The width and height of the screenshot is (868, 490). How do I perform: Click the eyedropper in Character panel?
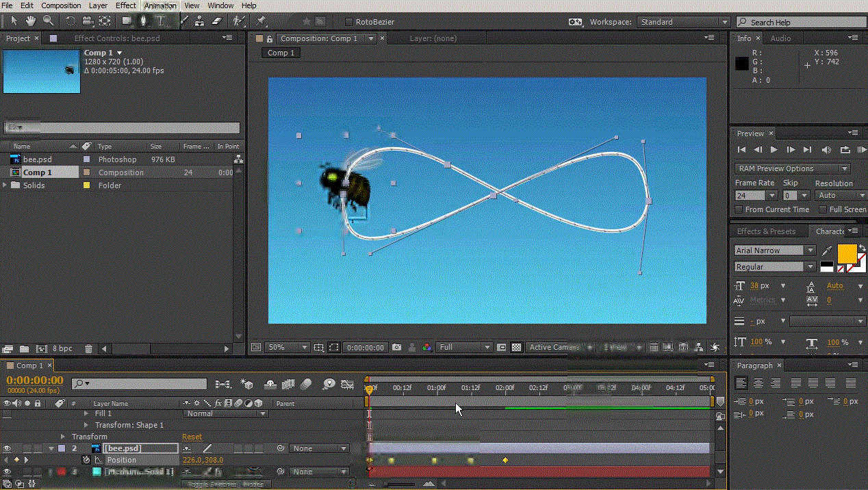828,251
